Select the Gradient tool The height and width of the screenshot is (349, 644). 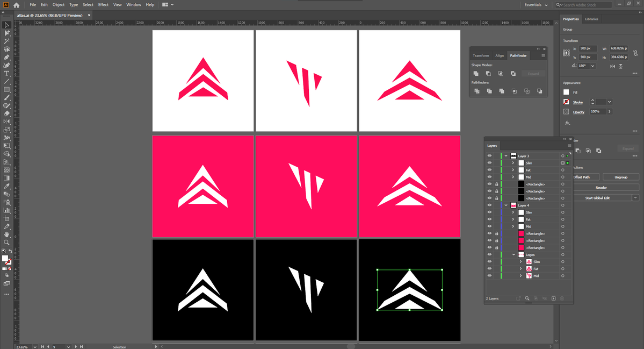click(x=6, y=178)
